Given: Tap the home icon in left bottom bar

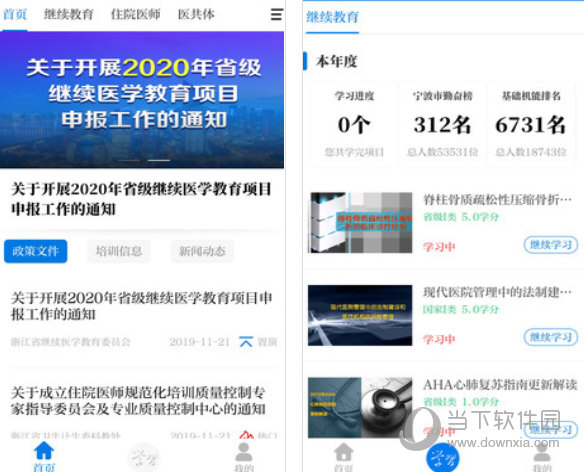Looking at the screenshot, I should [x=44, y=450].
